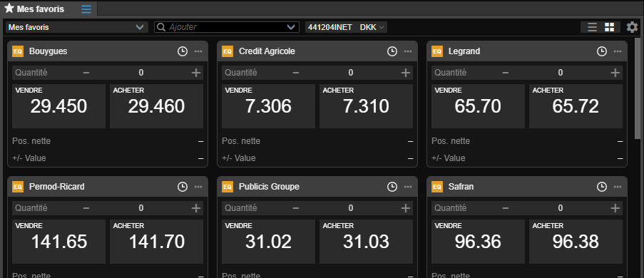Buy Pernod-Ricard at 141.70
Image resolution: width=644 pixels, height=278 pixels.
[x=156, y=242]
